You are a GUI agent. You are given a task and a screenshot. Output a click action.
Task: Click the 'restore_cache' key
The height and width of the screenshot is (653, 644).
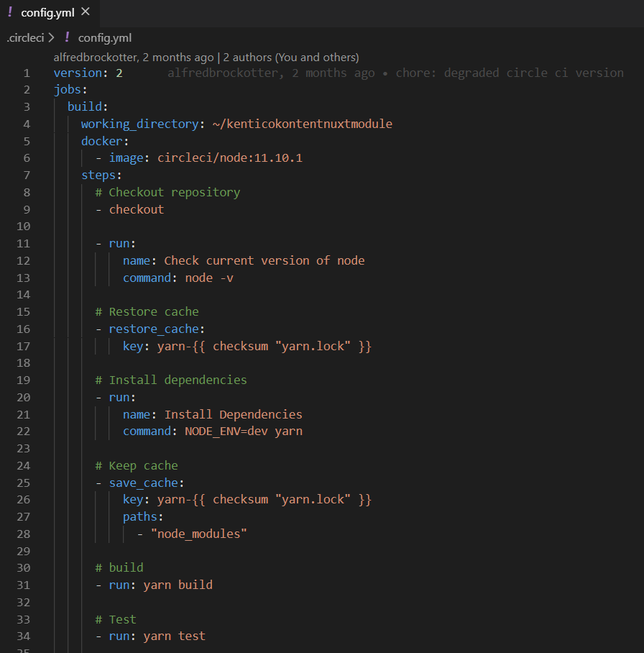tap(154, 329)
